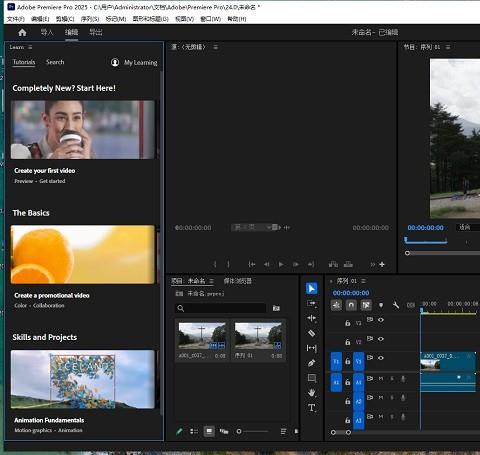Open timeline display settings wrench

[x=396, y=305]
